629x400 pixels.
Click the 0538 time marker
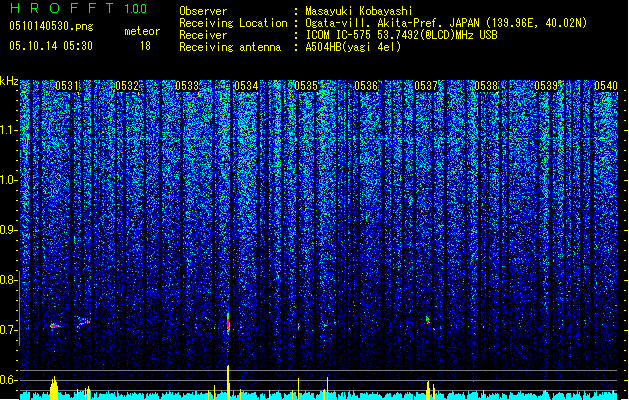tap(486, 86)
